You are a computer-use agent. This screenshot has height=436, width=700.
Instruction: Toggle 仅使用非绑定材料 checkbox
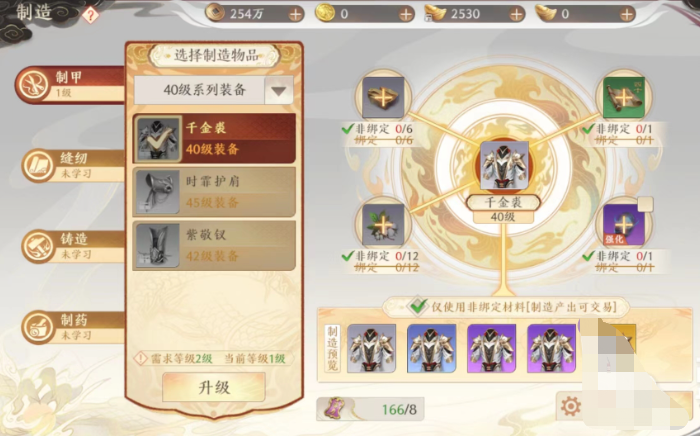click(x=418, y=307)
